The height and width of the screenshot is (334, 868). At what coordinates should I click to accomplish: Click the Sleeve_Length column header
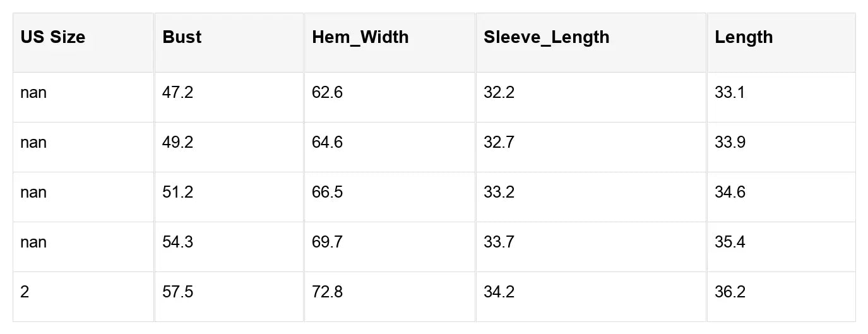(546, 37)
